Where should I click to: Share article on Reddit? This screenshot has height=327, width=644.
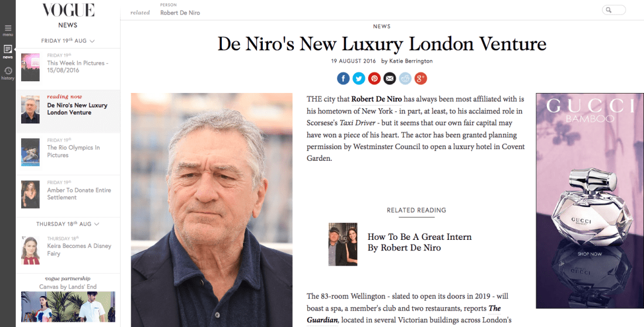pyautogui.click(x=405, y=78)
